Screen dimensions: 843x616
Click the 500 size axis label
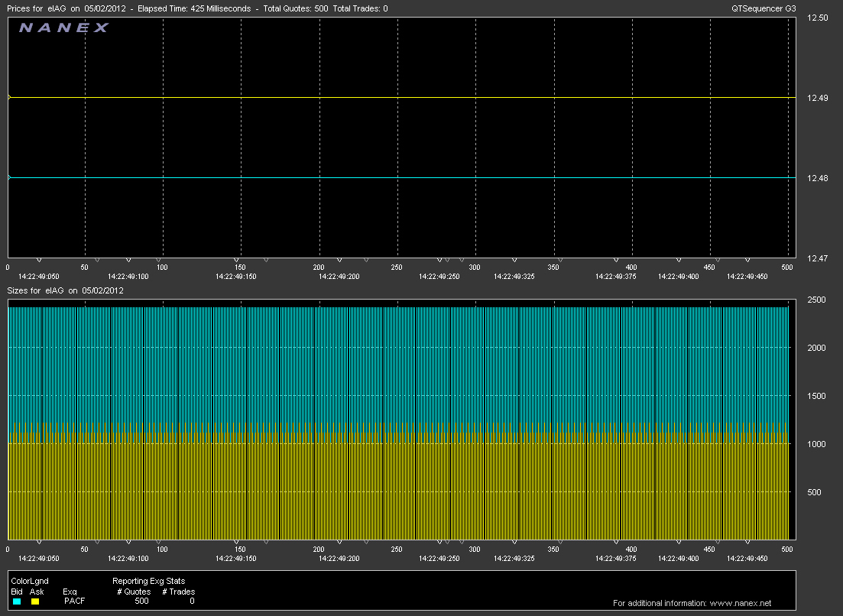pos(814,492)
